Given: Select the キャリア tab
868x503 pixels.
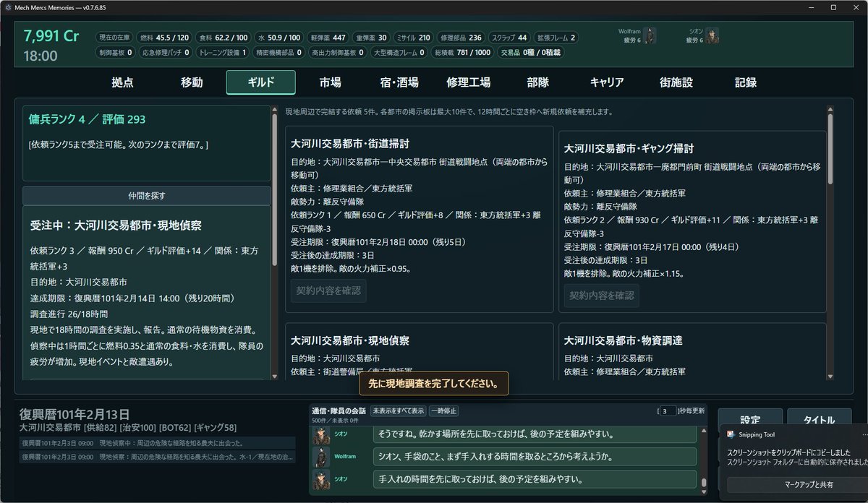Looking at the screenshot, I should pyautogui.click(x=607, y=82).
